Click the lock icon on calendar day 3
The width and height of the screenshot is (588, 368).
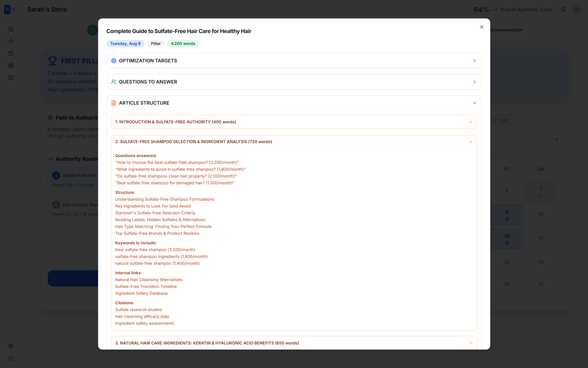click(541, 195)
